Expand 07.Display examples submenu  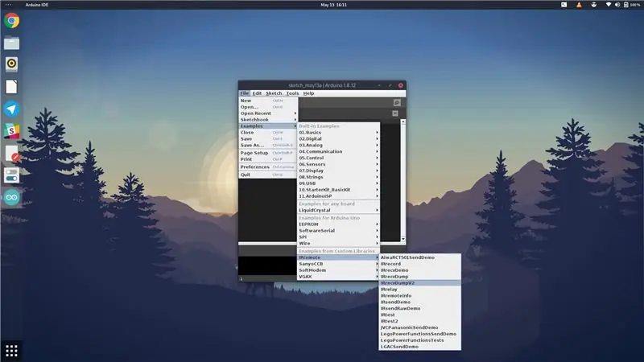pos(338,171)
